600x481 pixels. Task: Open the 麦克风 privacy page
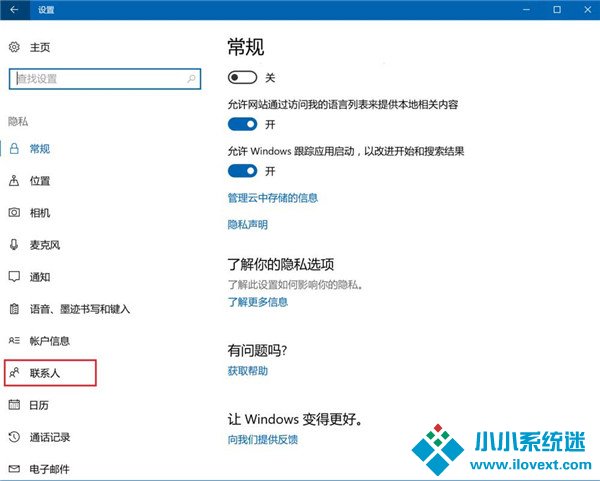pyautogui.click(x=45, y=245)
